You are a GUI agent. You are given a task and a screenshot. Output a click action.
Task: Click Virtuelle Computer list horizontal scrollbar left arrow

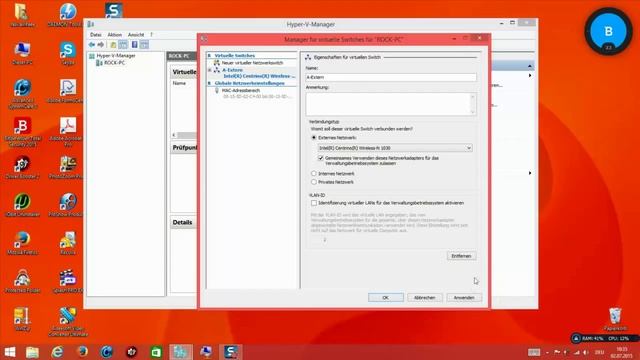pos(174,135)
